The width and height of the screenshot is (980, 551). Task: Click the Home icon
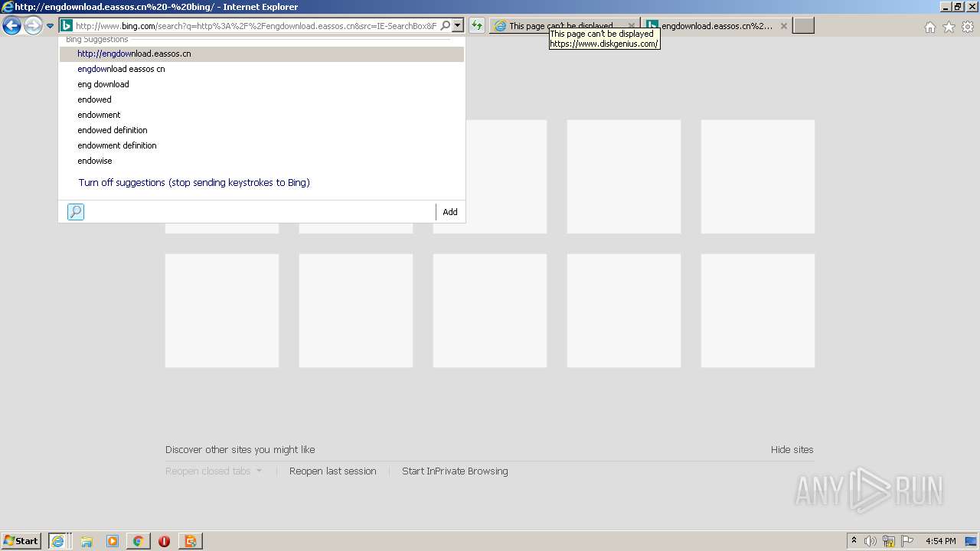[x=930, y=27]
